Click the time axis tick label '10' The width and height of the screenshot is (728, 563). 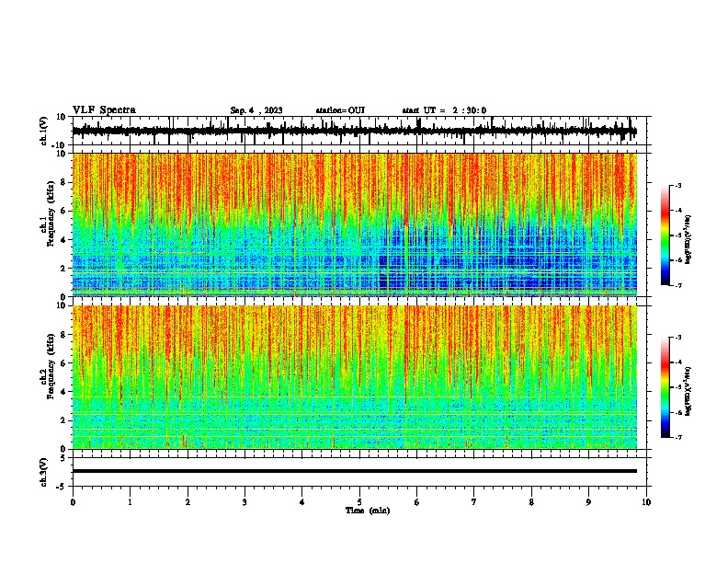(646, 502)
